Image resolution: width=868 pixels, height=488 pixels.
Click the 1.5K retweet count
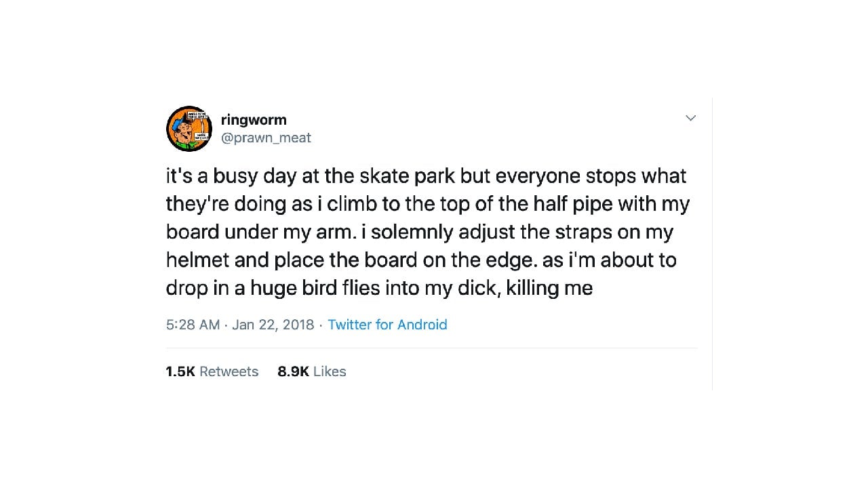(180, 371)
